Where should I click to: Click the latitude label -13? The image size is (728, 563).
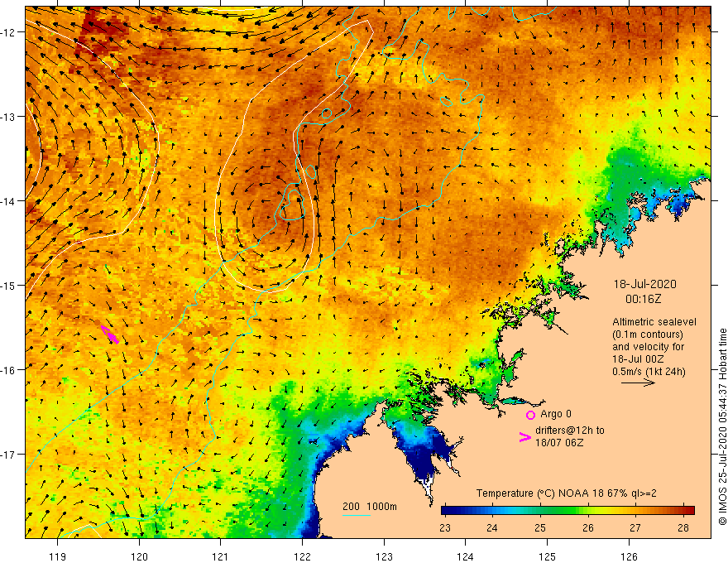pos(9,117)
